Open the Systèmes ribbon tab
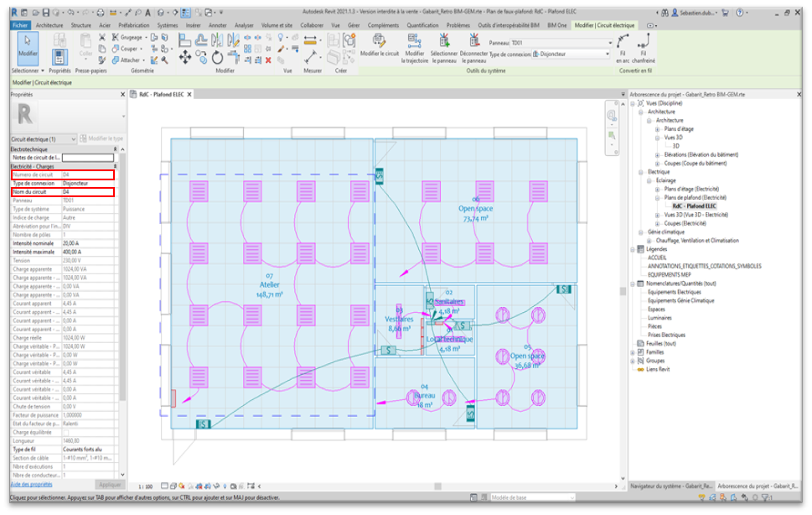The height and width of the screenshot is (515, 812). click(x=168, y=26)
